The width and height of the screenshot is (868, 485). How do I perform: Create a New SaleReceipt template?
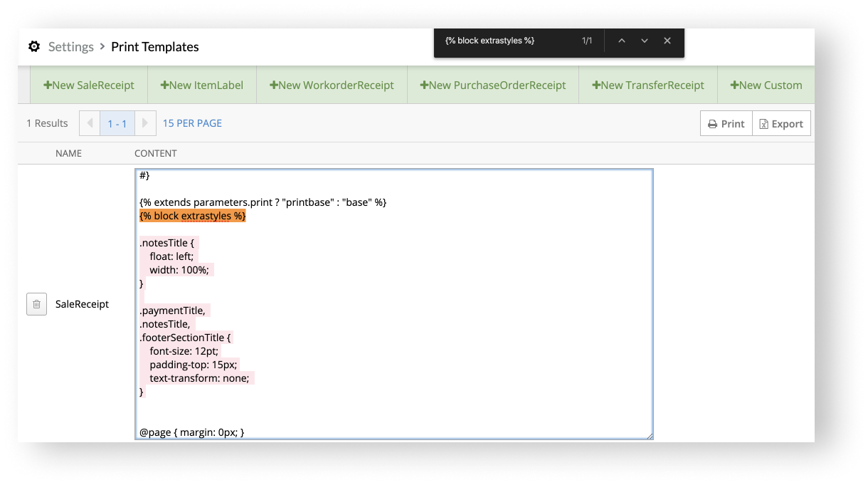pos(89,85)
